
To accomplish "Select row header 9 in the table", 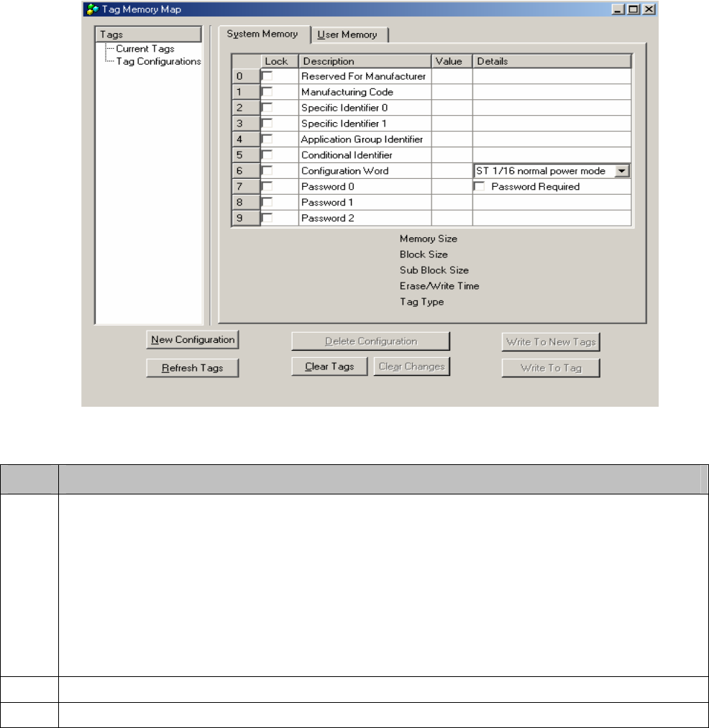I will [x=246, y=218].
